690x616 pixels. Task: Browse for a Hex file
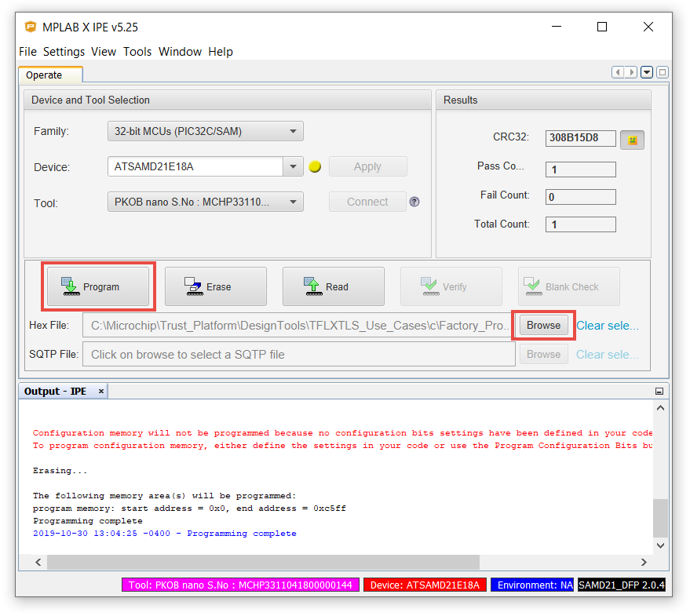pos(543,325)
